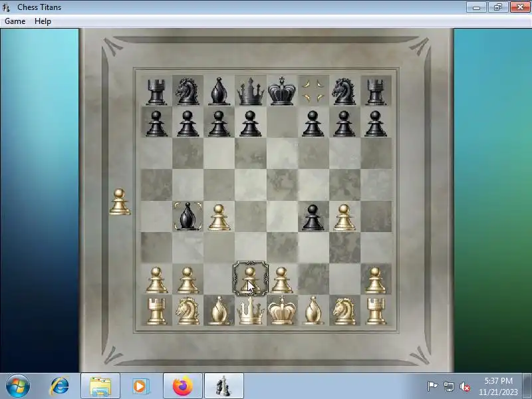
Task: Select the black knight on g8
Action: coord(344,91)
